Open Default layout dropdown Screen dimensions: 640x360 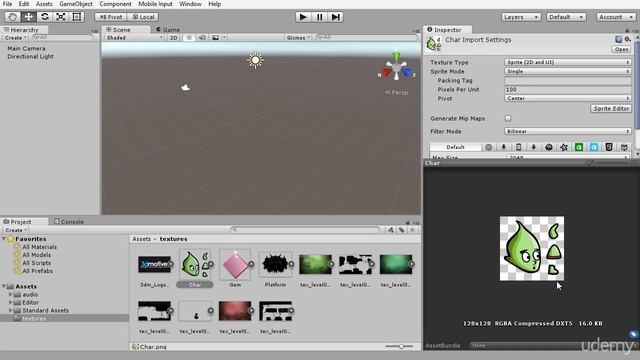pyautogui.click(x=566, y=17)
